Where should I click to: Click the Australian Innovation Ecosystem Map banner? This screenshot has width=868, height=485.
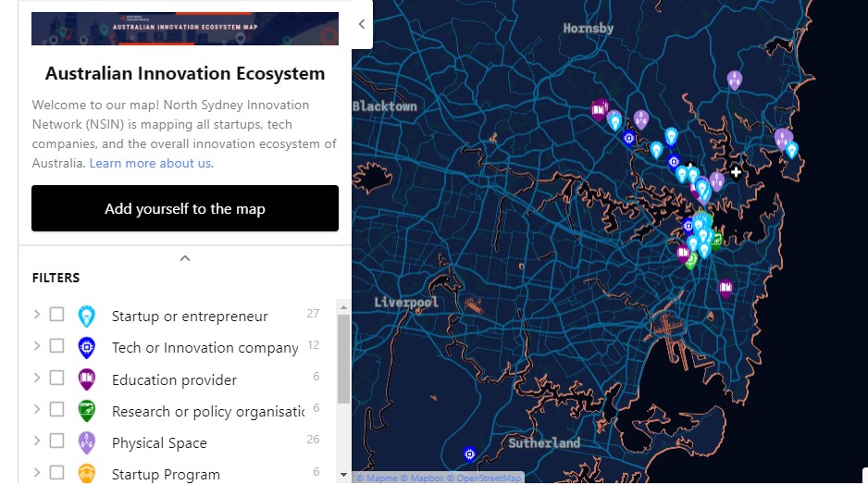pos(185,29)
